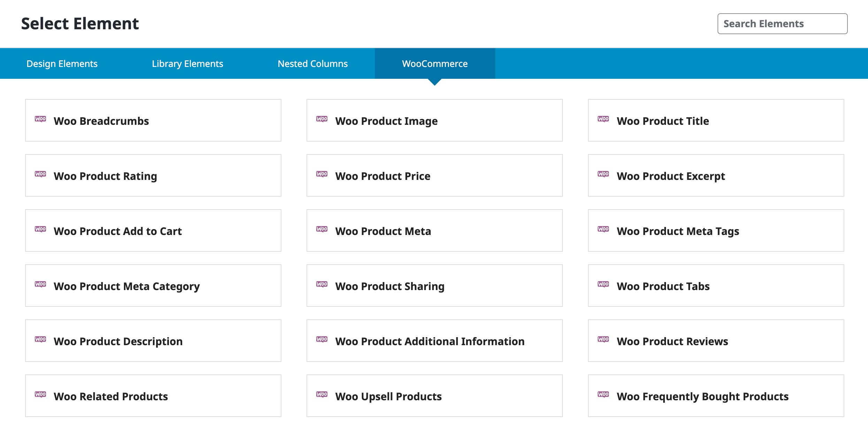Click the Woo icon for Woo Product Meta Tags
Viewport: 868px width, 440px height.
click(603, 229)
